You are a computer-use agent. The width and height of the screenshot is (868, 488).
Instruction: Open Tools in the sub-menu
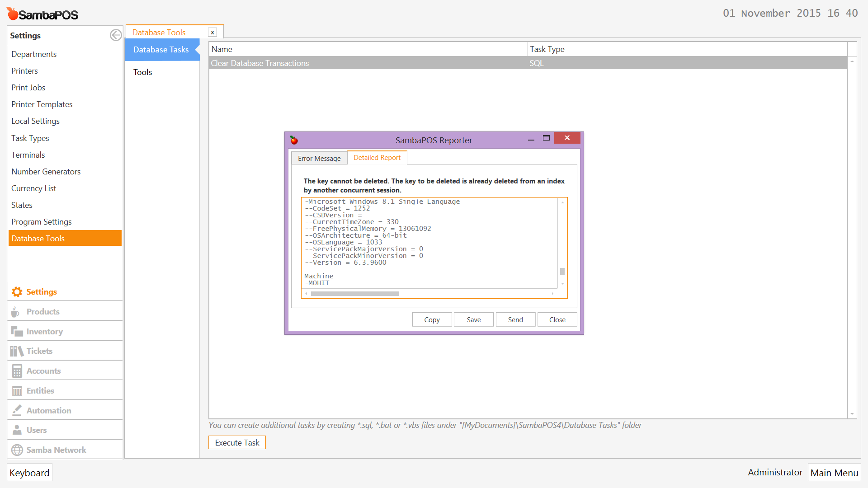coord(142,72)
